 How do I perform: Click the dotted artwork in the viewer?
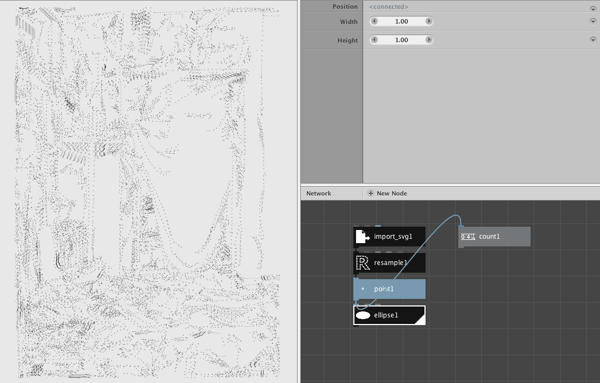click(x=148, y=192)
